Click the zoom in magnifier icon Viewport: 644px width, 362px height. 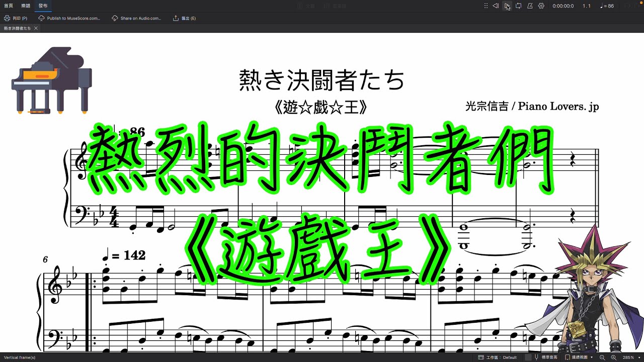[x=614, y=357]
